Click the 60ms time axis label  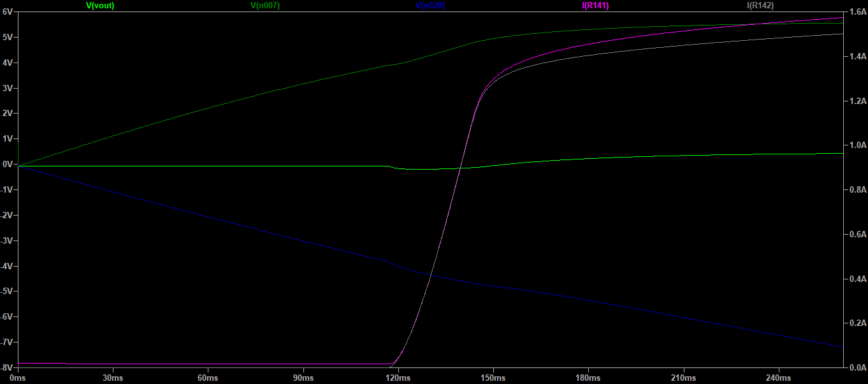[208, 378]
